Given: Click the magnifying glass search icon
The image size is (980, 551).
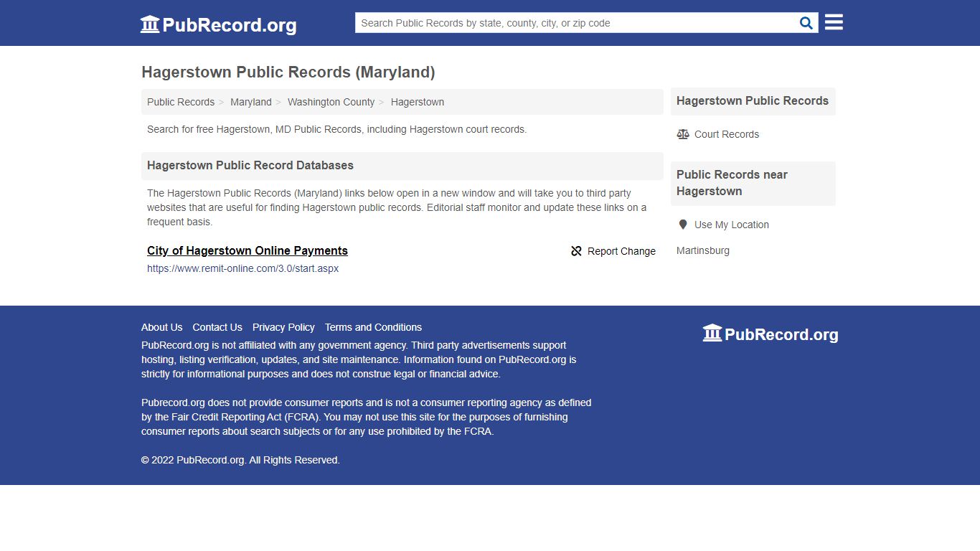Looking at the screenshot, I should pos(806,23).
